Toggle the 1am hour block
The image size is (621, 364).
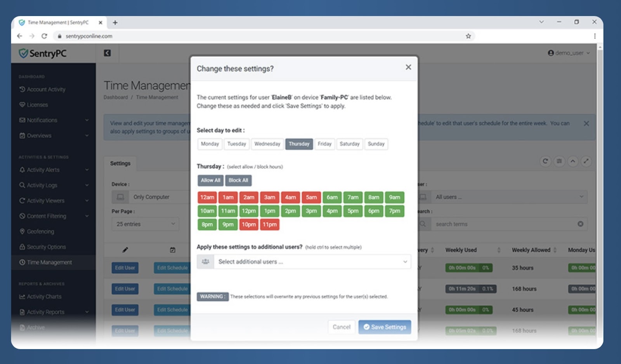click(228, 198)
